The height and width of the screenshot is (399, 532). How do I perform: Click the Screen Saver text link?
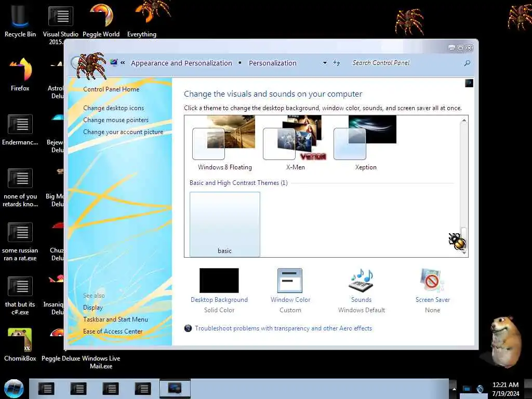pyautogui.click(x=433, y=300)
